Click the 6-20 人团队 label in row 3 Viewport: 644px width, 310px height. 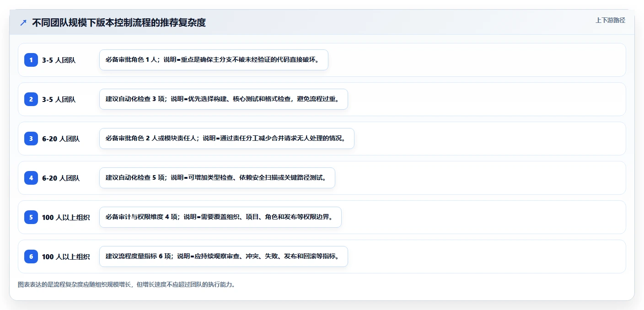click(61, 139)
